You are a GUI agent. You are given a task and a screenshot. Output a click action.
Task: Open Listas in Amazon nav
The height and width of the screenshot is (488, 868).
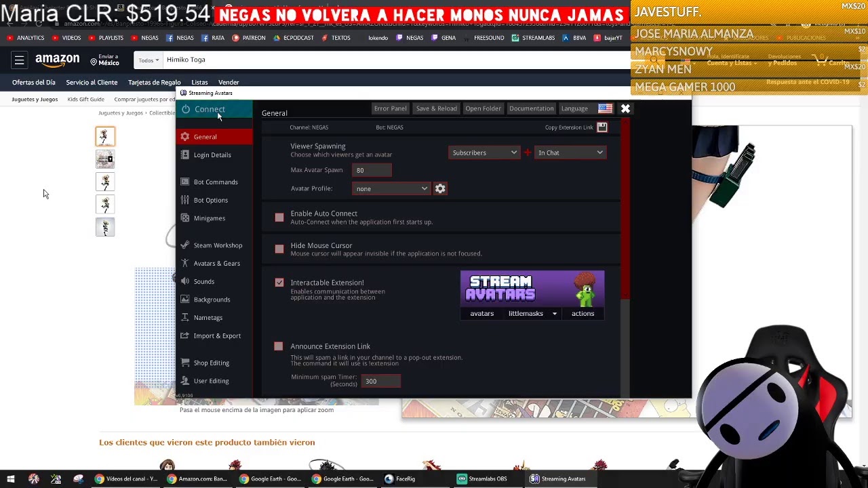[199, 83]
